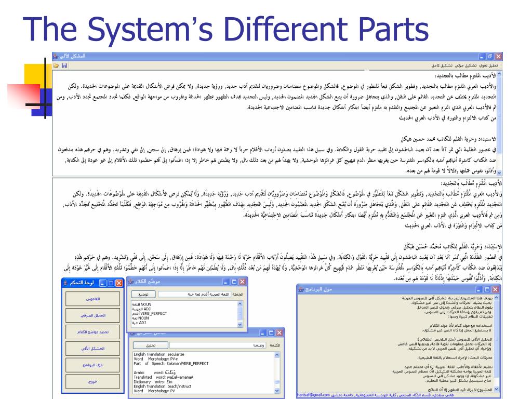Click the input text pane scroll-down arrow

[x=499, y=172]
